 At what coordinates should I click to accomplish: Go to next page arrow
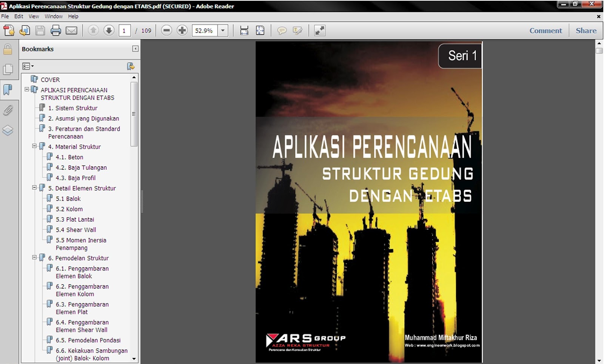click(x=109, y=31)
